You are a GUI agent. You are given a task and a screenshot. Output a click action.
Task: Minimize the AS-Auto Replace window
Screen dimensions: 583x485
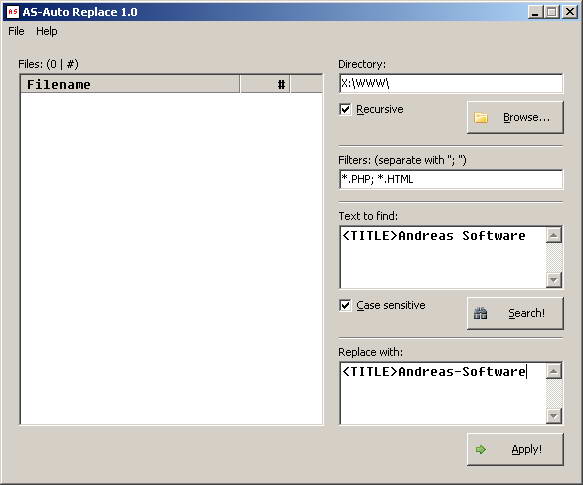coord(535,12)
